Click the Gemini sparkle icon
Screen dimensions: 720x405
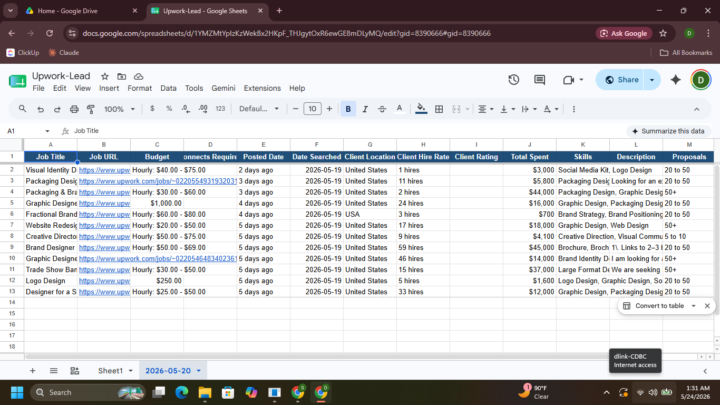[x=675, y=80]
